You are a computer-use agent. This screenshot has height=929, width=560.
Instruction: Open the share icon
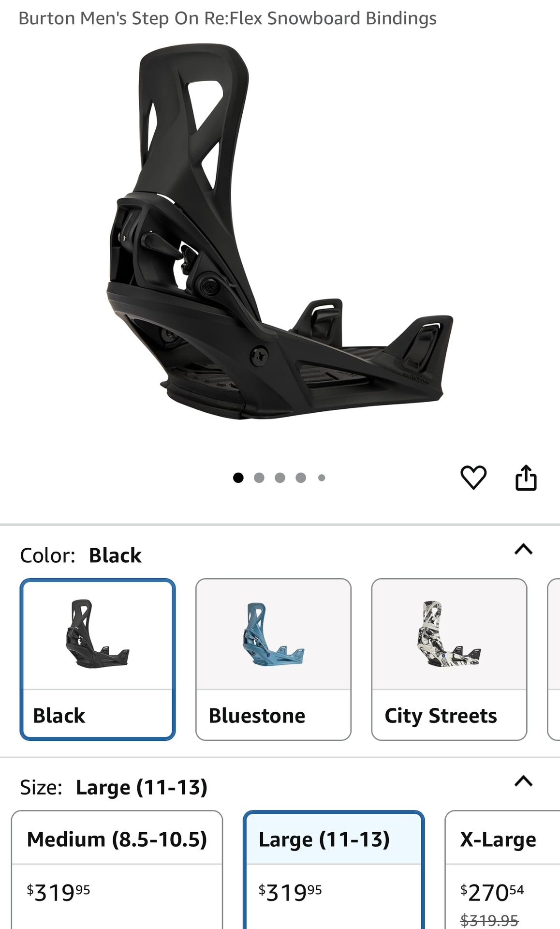point(526,478)
